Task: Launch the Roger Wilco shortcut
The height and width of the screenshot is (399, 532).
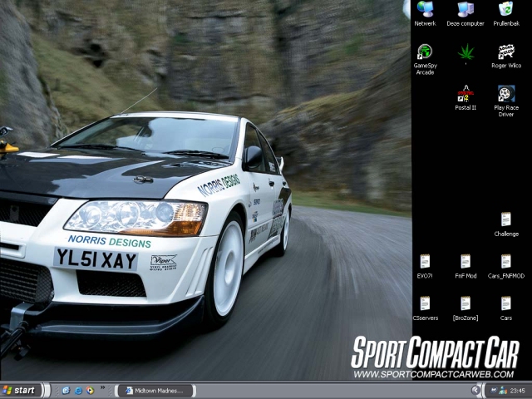Action: click(505, 52)
